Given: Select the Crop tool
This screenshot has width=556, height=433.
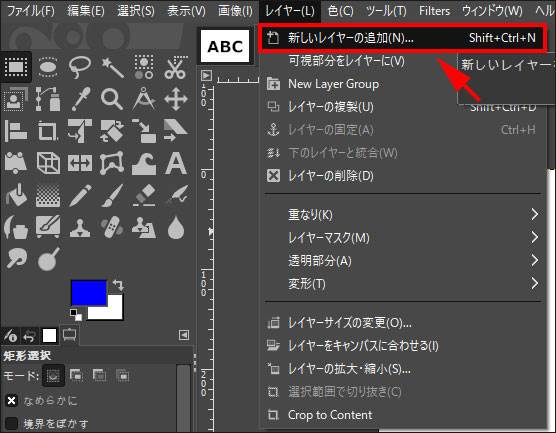Looking at the screenshot, I should pyautogui.click(x=48, y=131).
